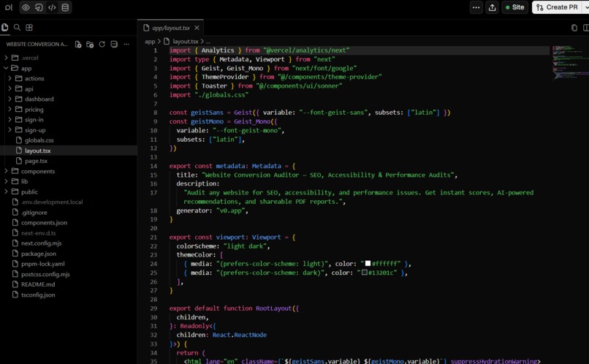Open the Database view icon

[65, 7]
